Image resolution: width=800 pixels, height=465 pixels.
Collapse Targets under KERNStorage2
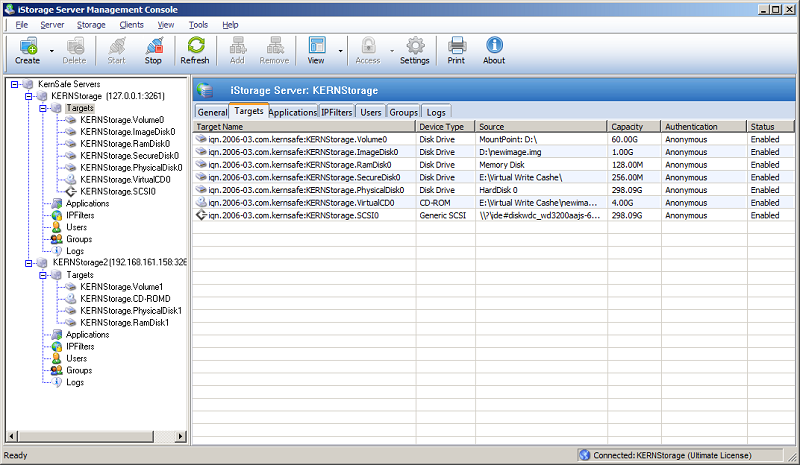pyautogui.click(x=43, y=275)
